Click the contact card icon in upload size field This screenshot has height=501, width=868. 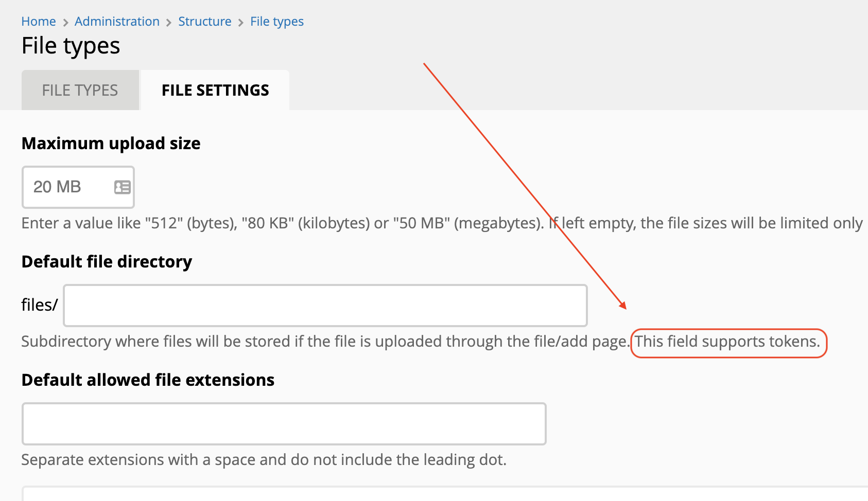click(122, 187)
